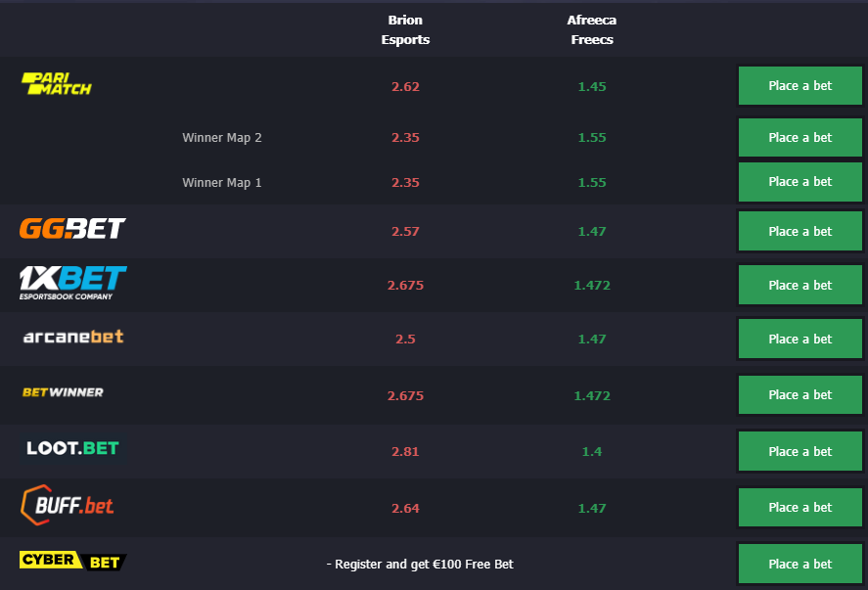
Task: Select Brion Esports column header
Action: tap(405, 30)
